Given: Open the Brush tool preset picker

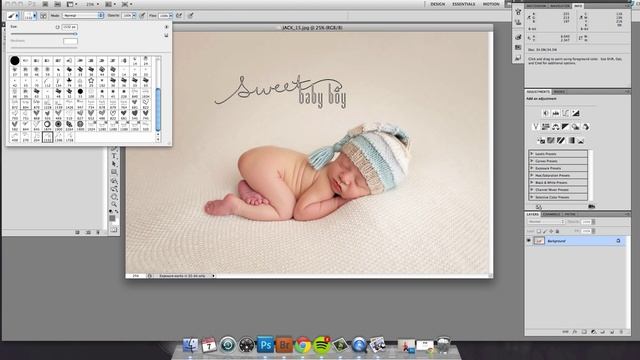Looking at the screenshot, I should (12, 16).
